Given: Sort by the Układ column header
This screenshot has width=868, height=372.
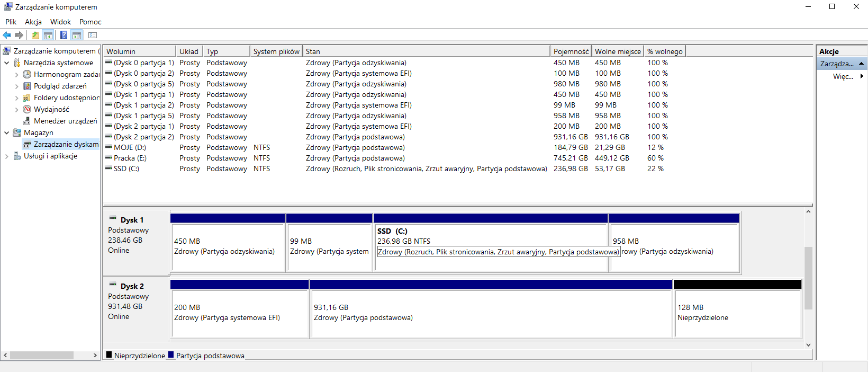Looking at the screenshot, I should pyautogui.click(x=189, y=51).
